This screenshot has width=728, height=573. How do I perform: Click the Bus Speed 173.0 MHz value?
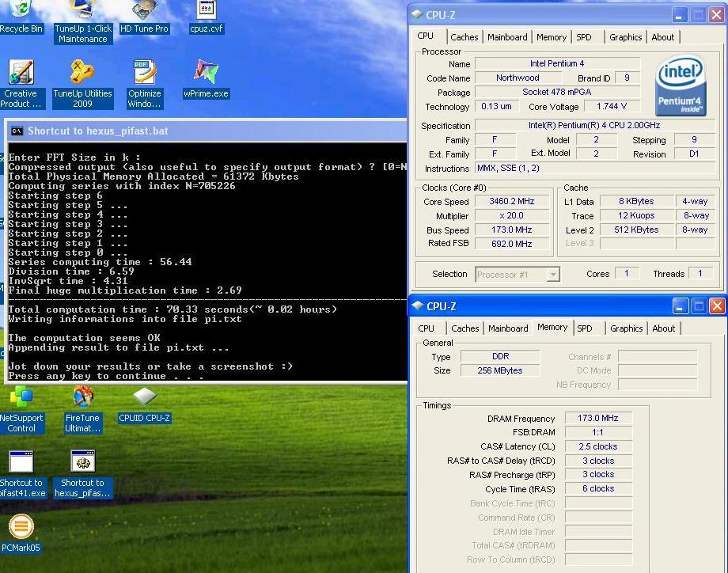pos(512,230)
